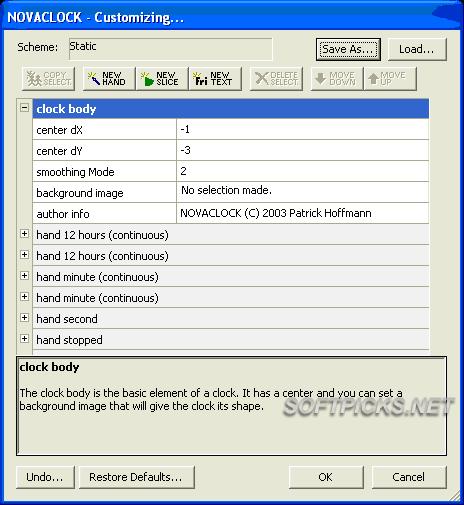This screenshot has width=464, height=505.
Task: Expand the second hand 12 hours (continuous) item
Action: pyautogui.click(x=24, y=255)
